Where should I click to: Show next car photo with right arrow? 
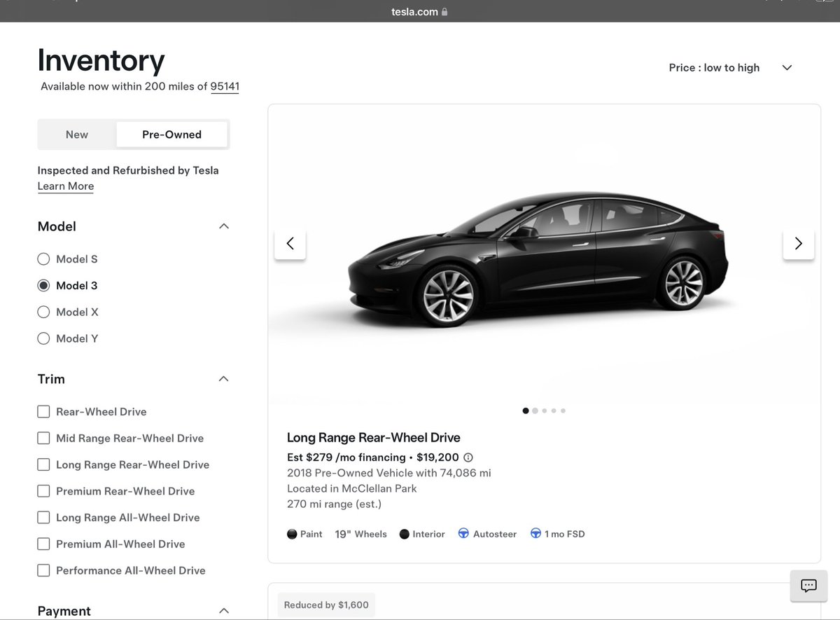coord(798,244)
